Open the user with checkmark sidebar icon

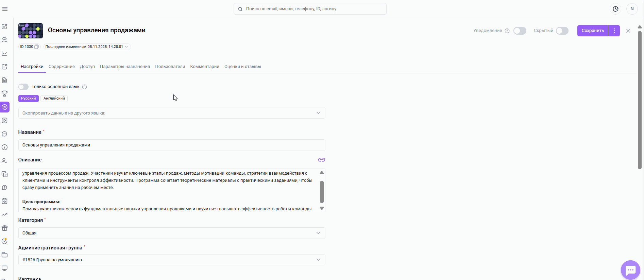(5, 161)
